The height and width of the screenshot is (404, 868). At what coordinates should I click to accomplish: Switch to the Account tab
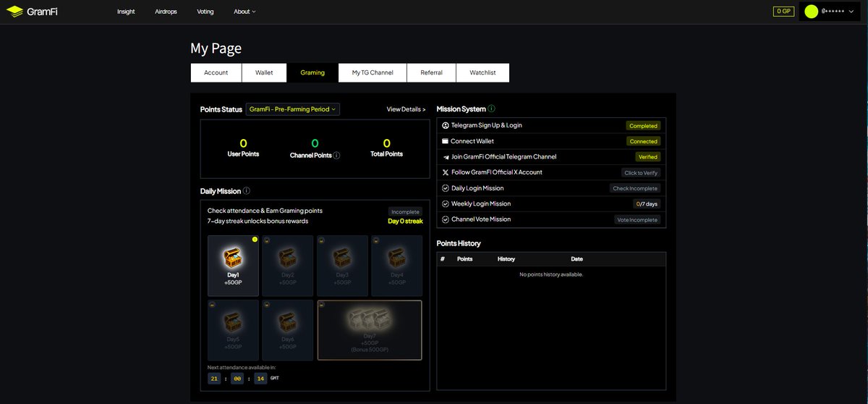216,72
